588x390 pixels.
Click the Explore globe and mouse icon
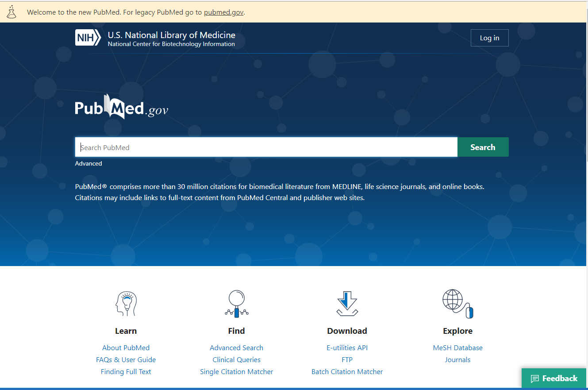point(458,304)
